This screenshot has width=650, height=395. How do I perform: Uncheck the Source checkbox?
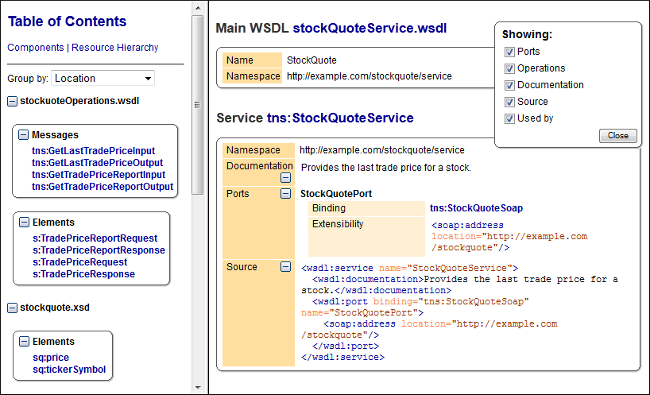tap(509, 102)
